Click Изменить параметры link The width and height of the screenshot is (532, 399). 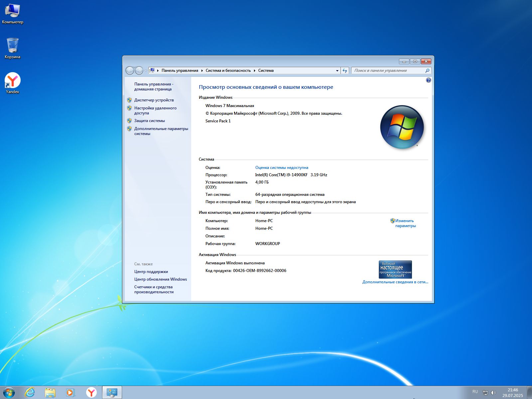coord(405,223)
